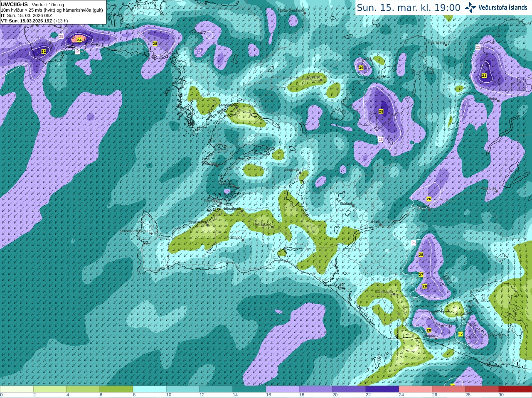This screenshot has height=398, width=532.
Task: Click the Hvanneyri station label
Action: point(228,105)
